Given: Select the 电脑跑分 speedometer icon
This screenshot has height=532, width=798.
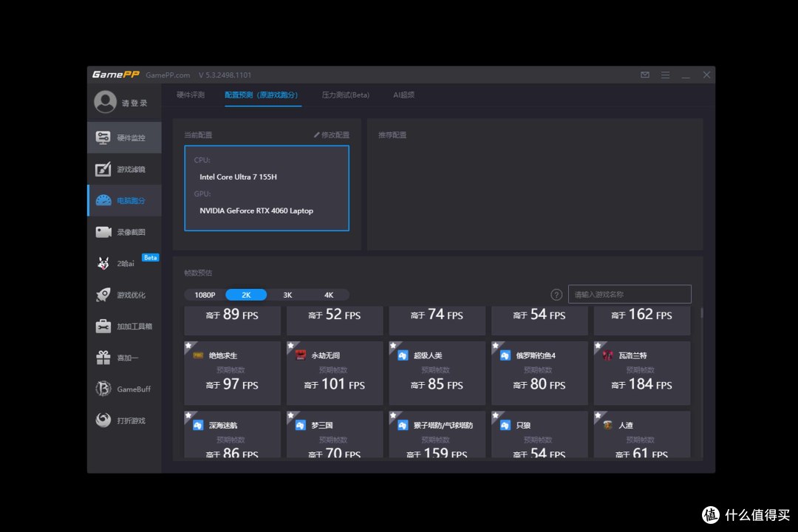Looking at the screenshot, I should pos(103,200).
